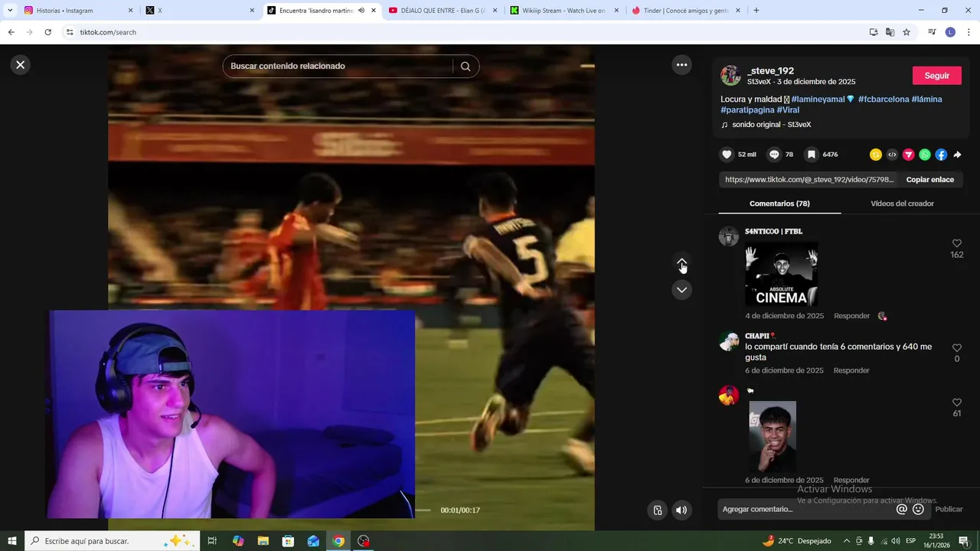The width and height of the screenshot is (980, 551).
Task: Click the Agregar comentario input field
Action: click(804, 510)
